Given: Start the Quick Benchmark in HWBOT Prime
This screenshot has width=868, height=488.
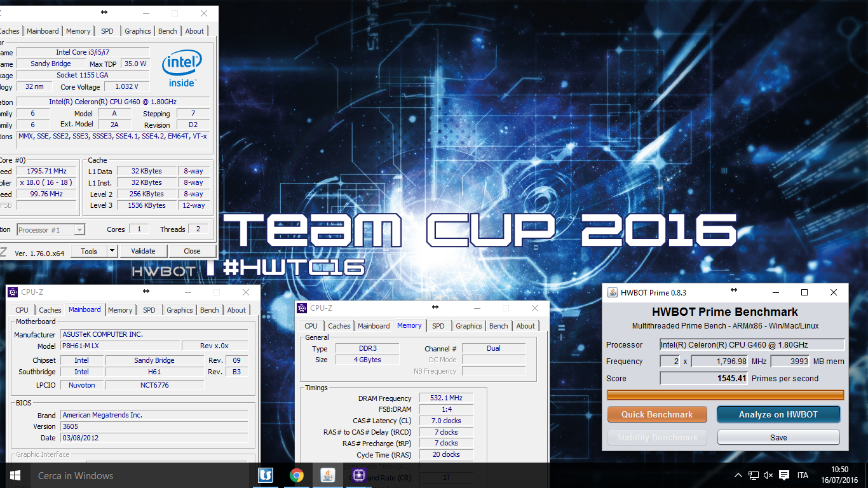Looking at the screenshot, I should coord(657,414).
